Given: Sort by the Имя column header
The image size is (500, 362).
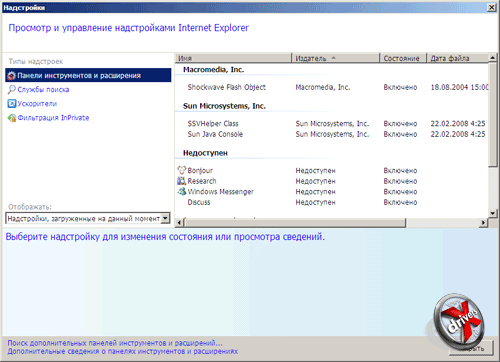Looking at the screenshot, I should point(233,58).
